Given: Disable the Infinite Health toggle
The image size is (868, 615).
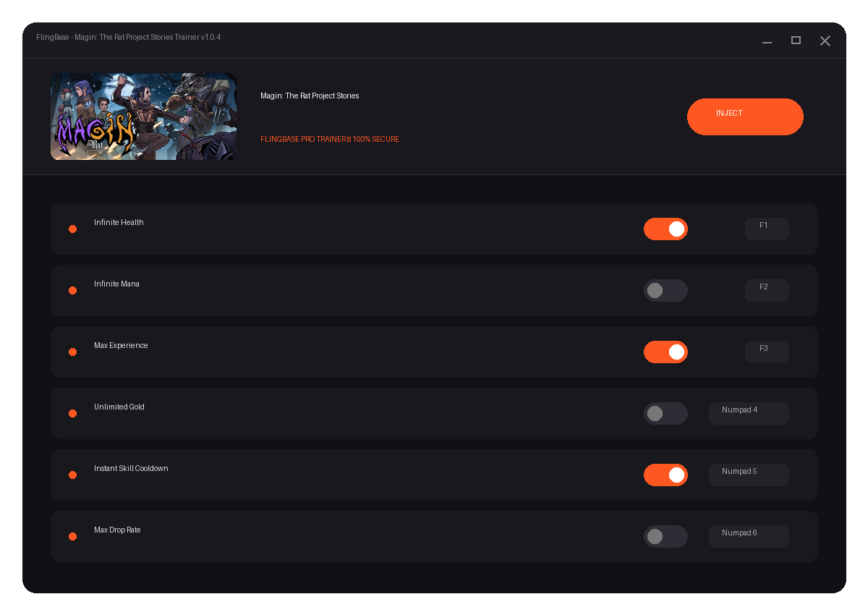Looking at the screenshot, I should (x=665, y=229).
